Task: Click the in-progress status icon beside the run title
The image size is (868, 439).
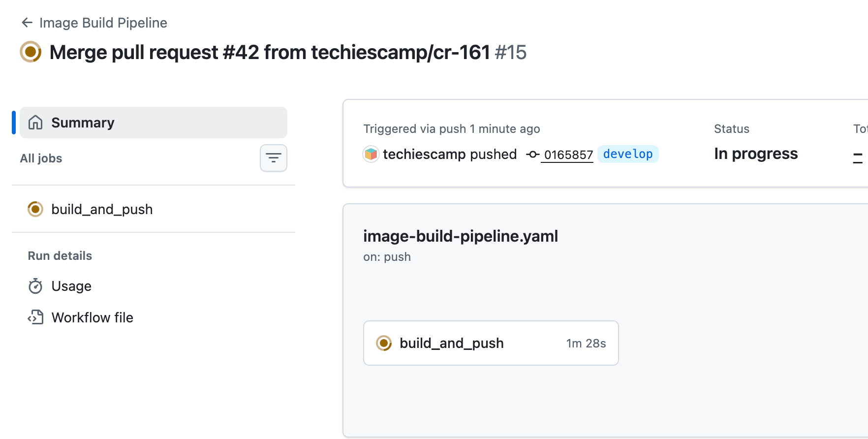Action: click(30, 52)
